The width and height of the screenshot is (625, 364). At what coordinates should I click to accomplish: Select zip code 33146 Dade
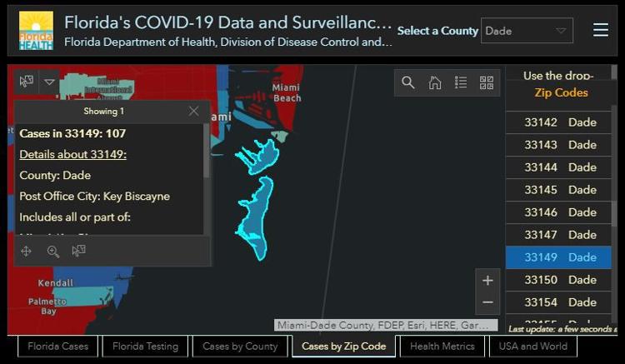[558, 212]
